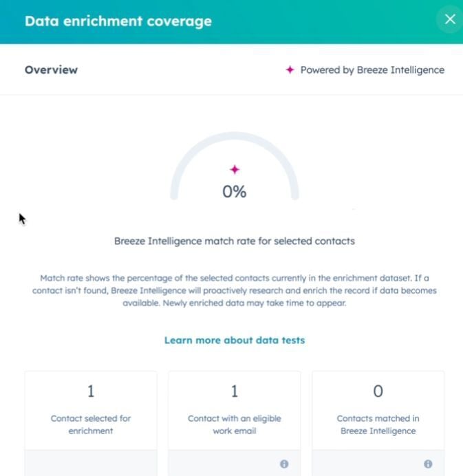The image size is (463, 476).
Task: Click the number 0 for contacts matched
Action: (378, 391)
